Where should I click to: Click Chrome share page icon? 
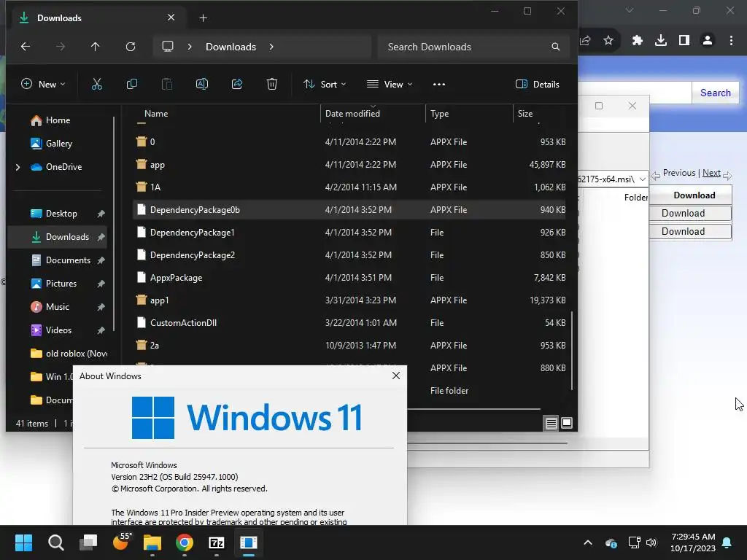[586, 41]
